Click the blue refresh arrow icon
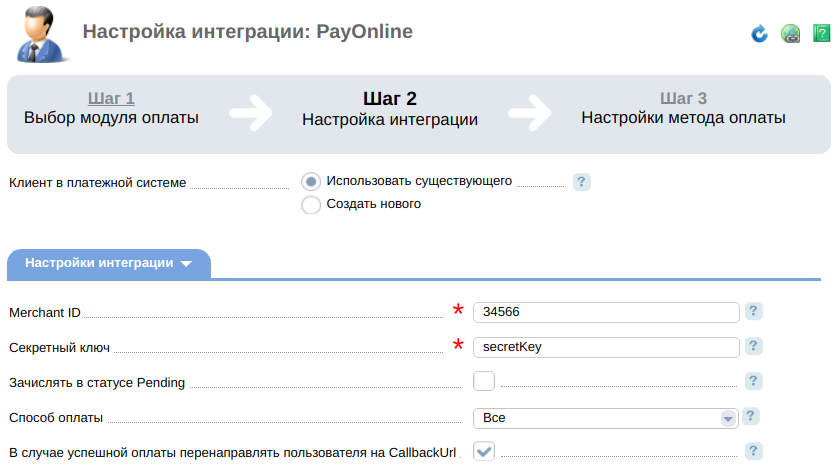 point(759,33)
